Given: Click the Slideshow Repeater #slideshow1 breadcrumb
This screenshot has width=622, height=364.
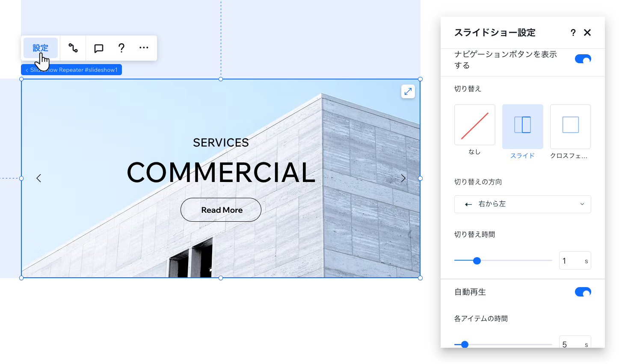Looking at the screenshot, I should (71, 70).
